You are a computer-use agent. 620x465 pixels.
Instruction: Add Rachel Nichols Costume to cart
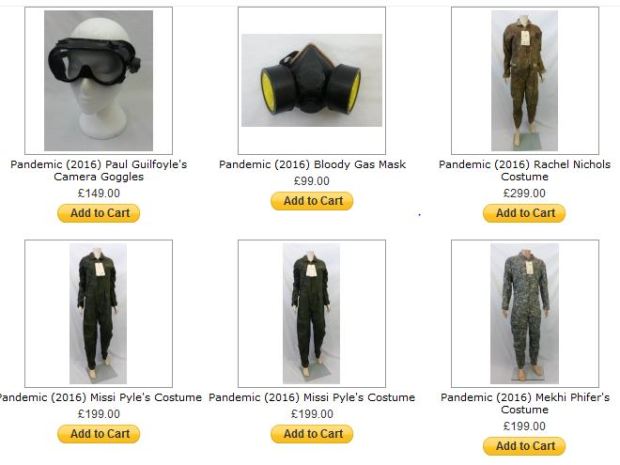[524, 213]
